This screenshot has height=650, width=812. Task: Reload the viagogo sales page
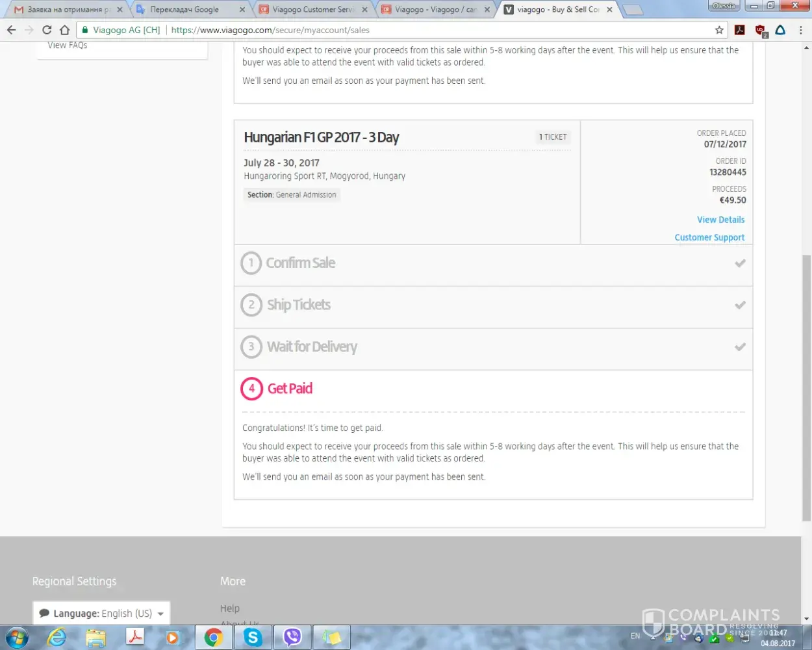point(47,30)
